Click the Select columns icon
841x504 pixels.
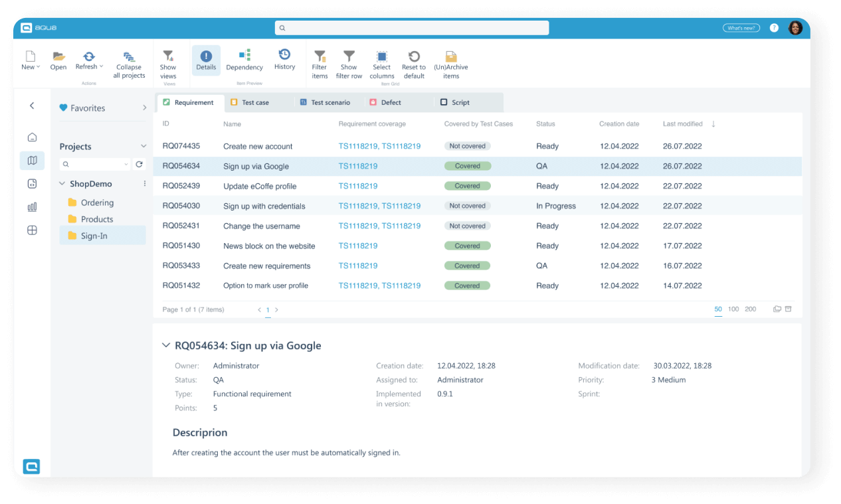coord(382,57)
